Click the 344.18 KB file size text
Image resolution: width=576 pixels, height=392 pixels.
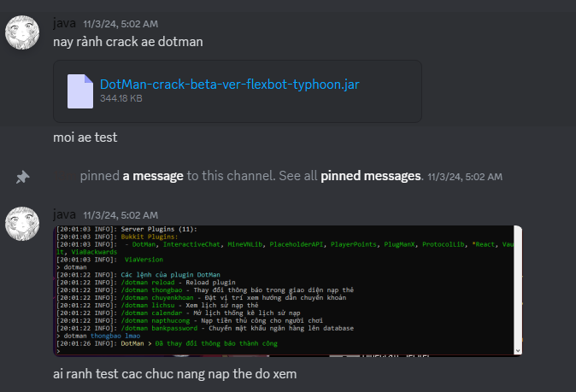[x=121, y=99]
